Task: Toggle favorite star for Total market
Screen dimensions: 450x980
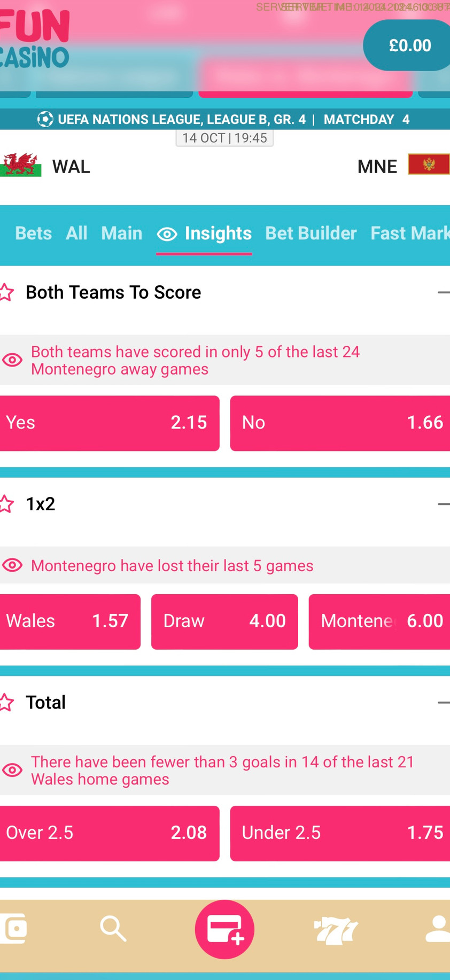Action: (6, 702)
